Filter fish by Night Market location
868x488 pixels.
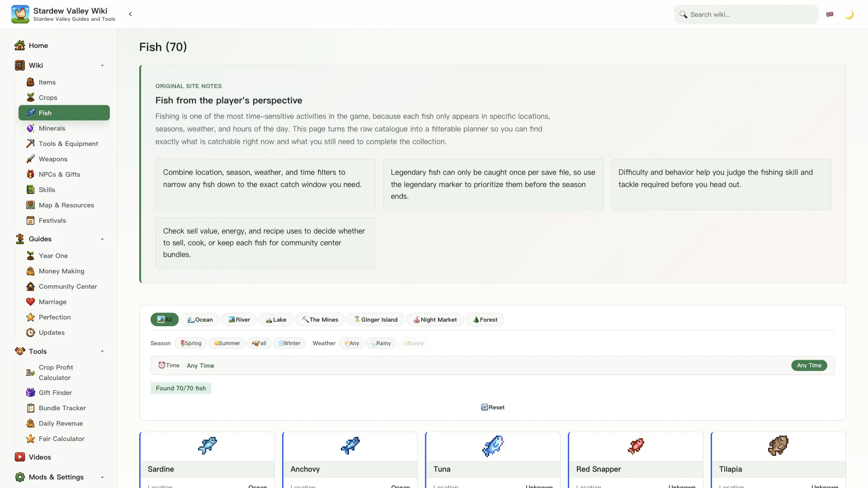click(x=435, y=320)
